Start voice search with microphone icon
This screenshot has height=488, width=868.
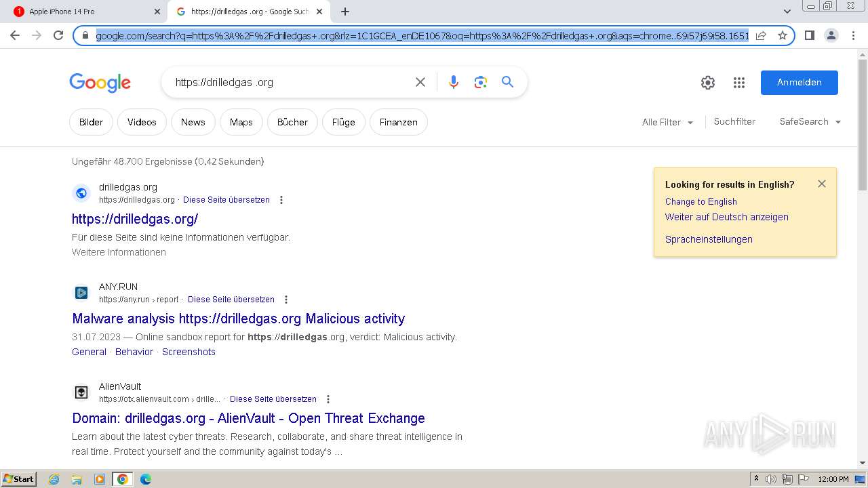tap(454, 82)
